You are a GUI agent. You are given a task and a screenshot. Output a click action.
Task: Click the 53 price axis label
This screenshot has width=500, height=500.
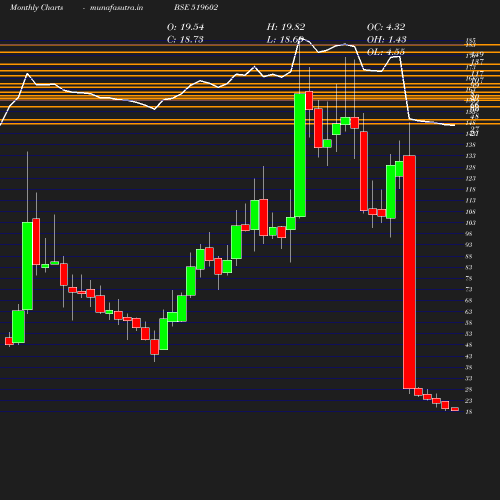coord(469,334)
